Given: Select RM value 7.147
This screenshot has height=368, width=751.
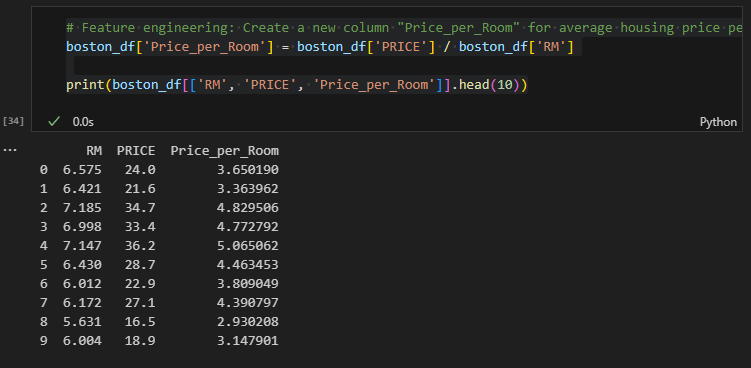Looking at the screenshot, I should tap(82, 246).
